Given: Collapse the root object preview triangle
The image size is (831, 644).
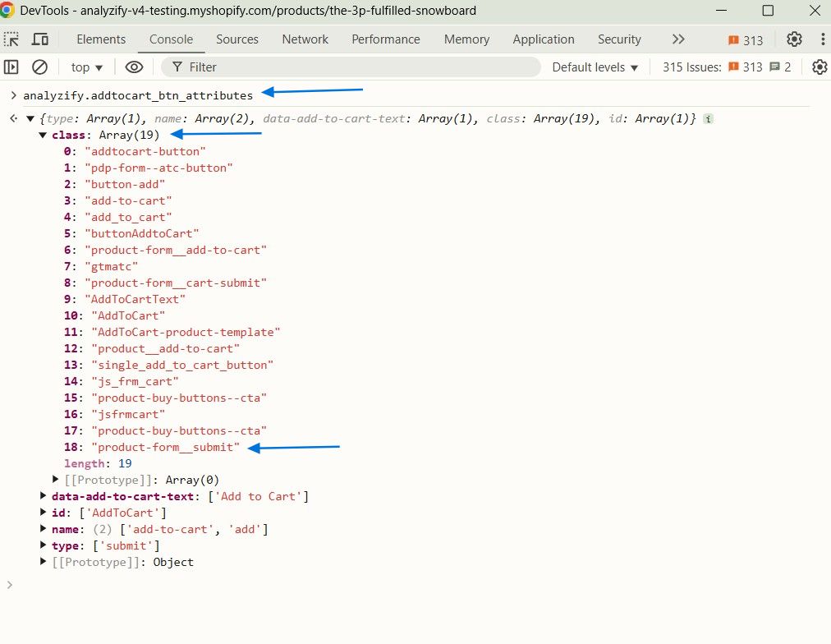Looking at the screenshot, I should pyautogui.click(x=30, y=119).
